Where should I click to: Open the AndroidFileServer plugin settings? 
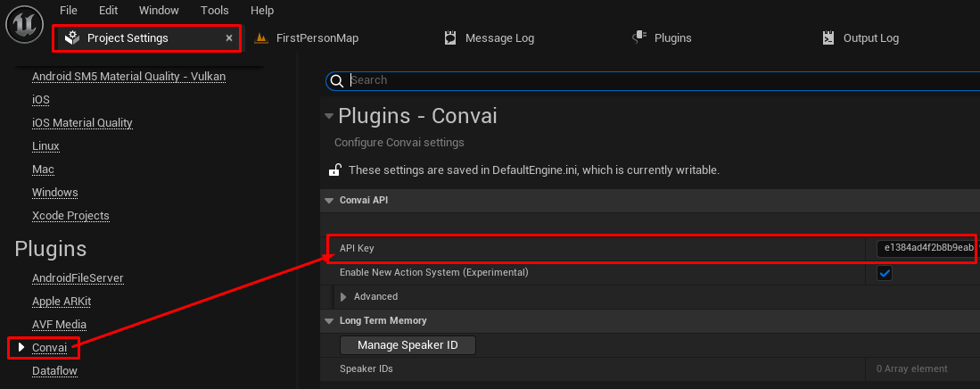point(78,278)
